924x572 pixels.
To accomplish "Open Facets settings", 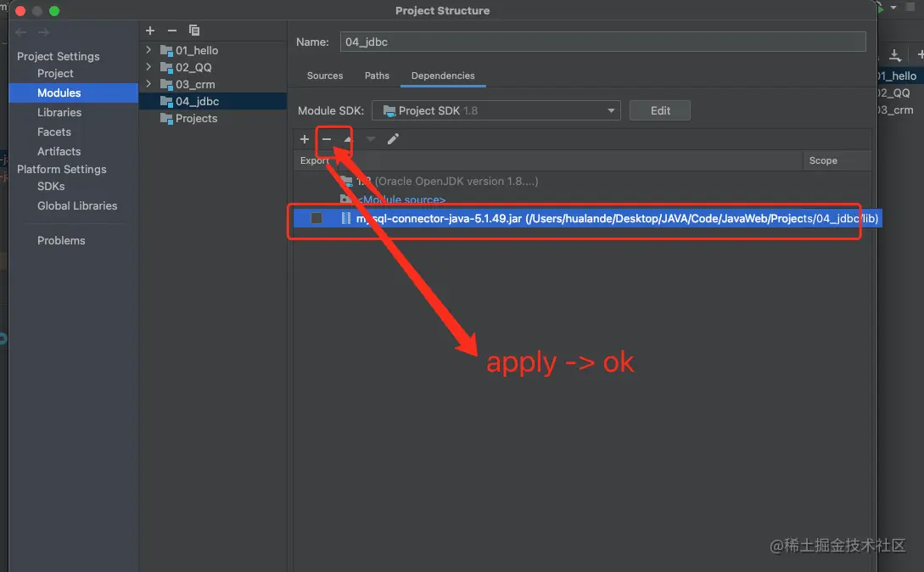I will (x=54, y=132).
